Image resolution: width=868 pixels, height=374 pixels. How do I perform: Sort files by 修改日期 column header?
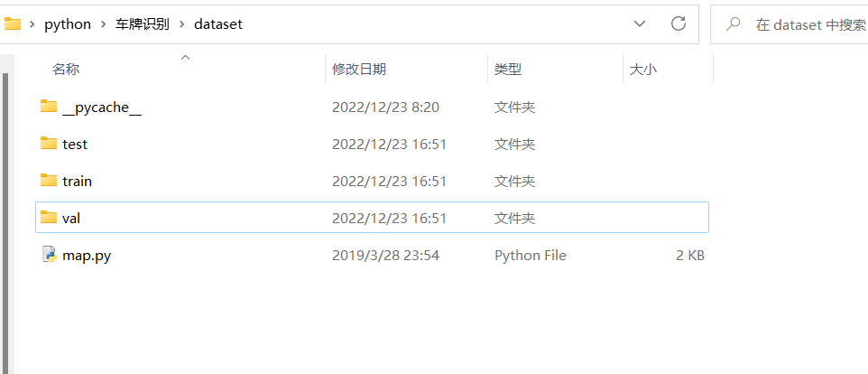(x=359, y=69)
